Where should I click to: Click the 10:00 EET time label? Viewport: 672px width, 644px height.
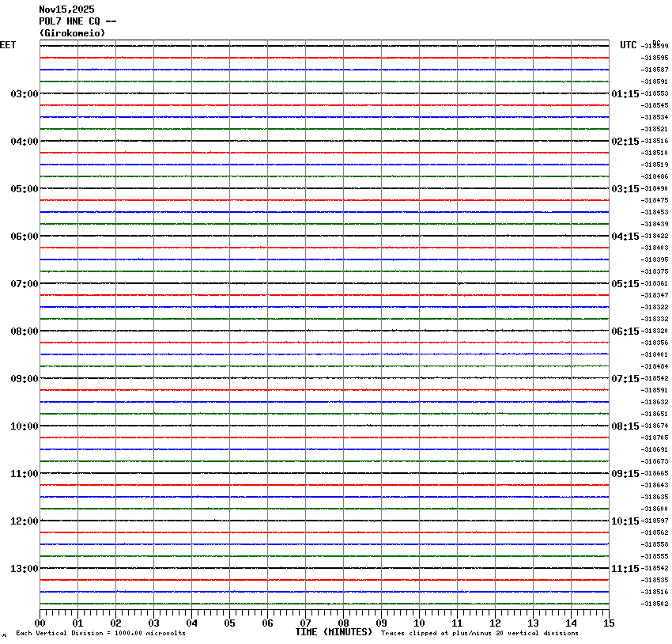coord(24,426)
